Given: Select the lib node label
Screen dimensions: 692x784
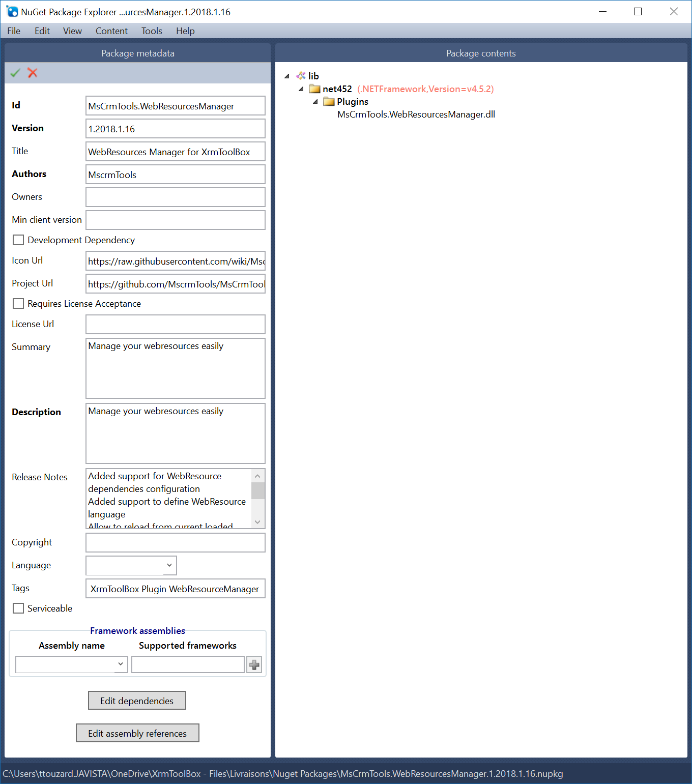Looking at the screenshot, I should [x=313, y=76].
